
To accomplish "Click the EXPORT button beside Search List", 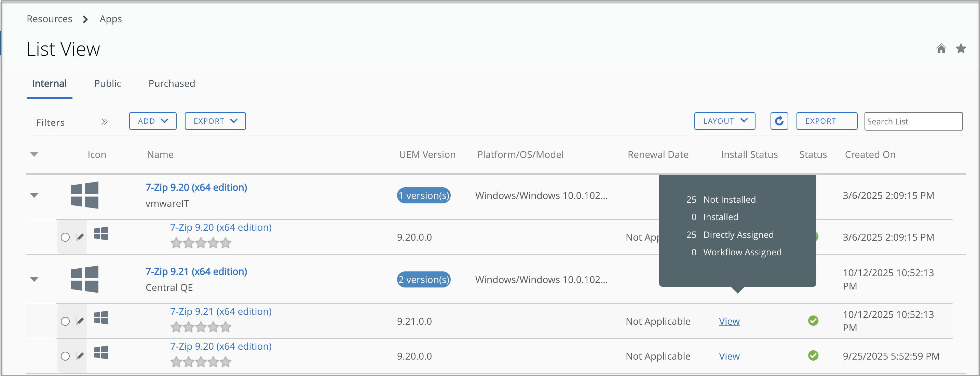I will click(827, 121).
